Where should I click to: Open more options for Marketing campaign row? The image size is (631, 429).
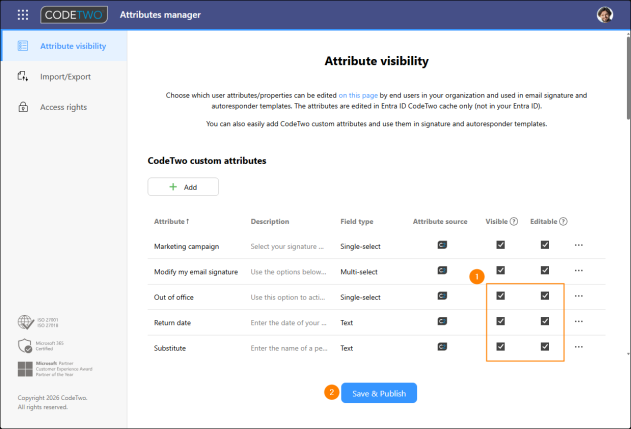tap(579, 245)
